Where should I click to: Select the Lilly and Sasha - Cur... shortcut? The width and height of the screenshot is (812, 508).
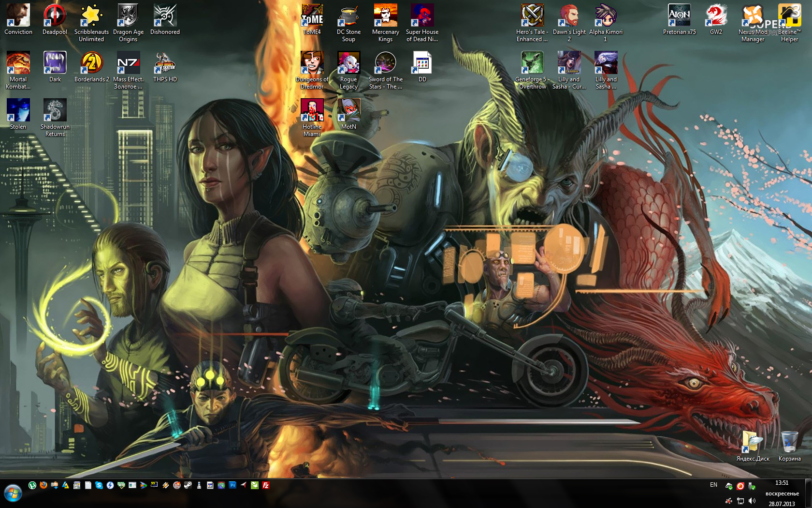[569, 70]
